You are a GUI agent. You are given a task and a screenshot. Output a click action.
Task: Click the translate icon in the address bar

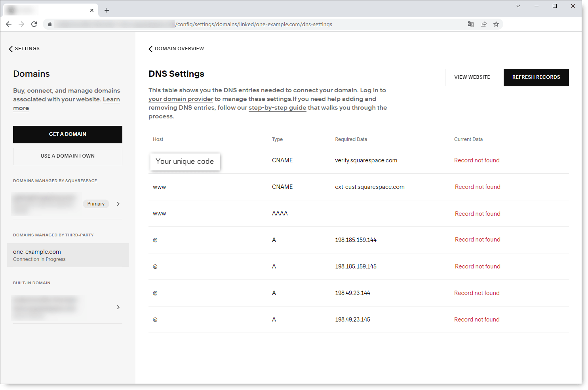[470, 24]
